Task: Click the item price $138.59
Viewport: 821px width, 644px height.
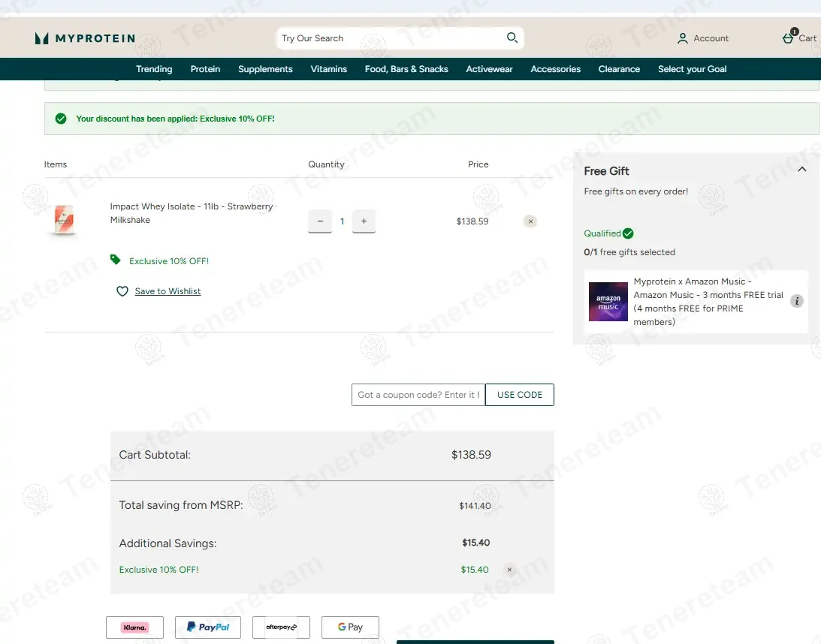Action: (472, 221)
